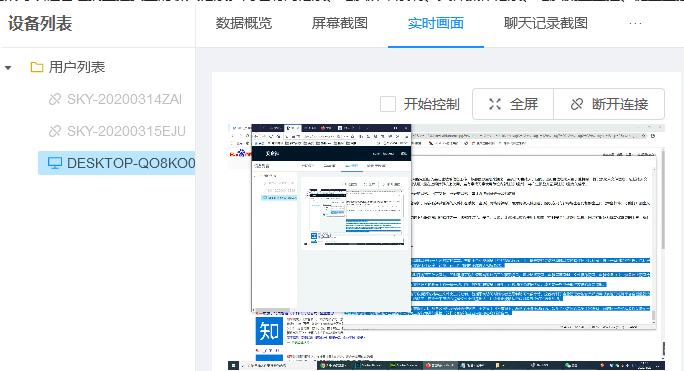The height and width of the screenshot is (371, 684).
Task: Click the blue 知 logo in remote view
Action: point(269,331)
